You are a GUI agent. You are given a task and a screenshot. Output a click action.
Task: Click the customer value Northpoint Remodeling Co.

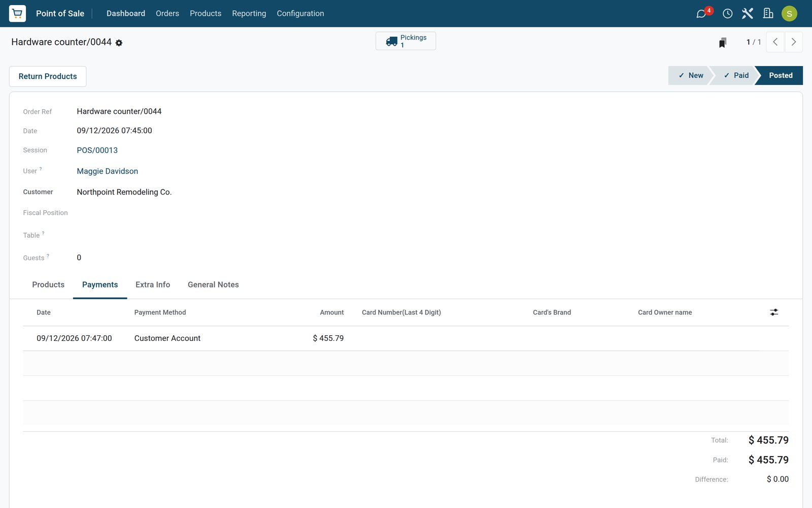(x=124, y=192)
